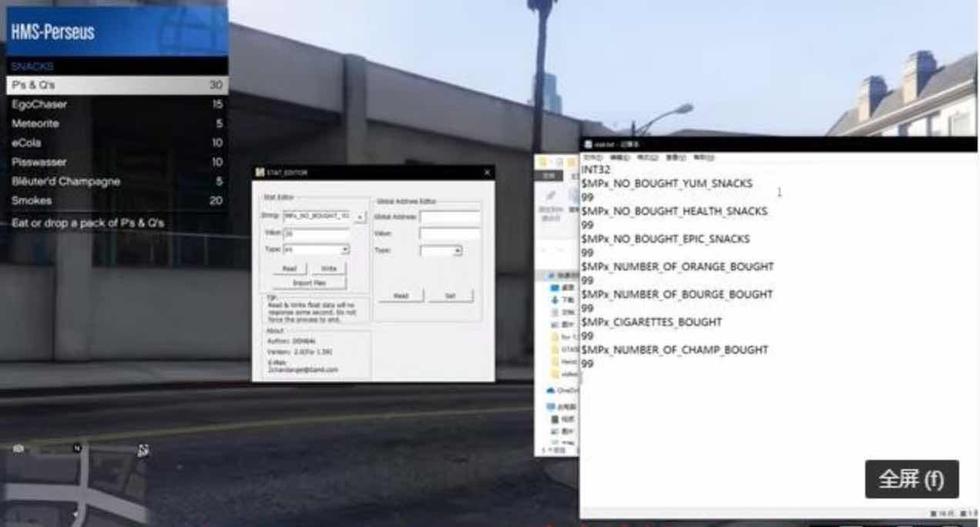
Task: Click $MPx_NUMBER_OF_BOURGE_BOUGHT line
Action: coord(677,294)
